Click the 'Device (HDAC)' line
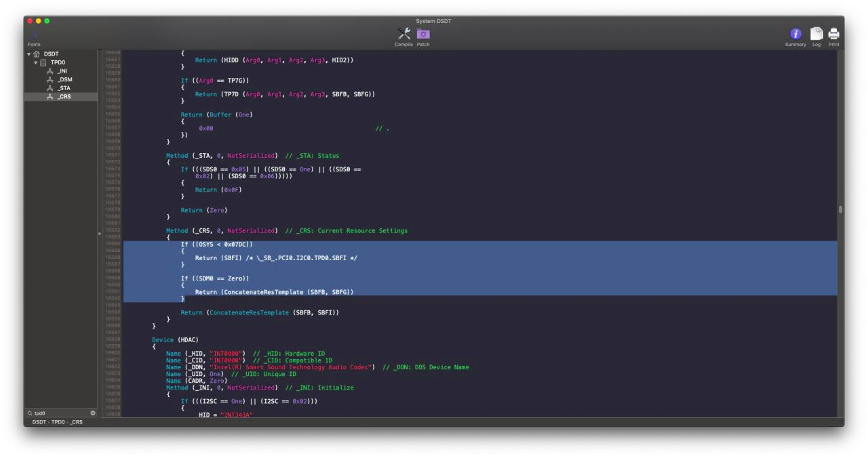Image resolution: width=868 pixels, height=458 pixels. pos(175,339)
